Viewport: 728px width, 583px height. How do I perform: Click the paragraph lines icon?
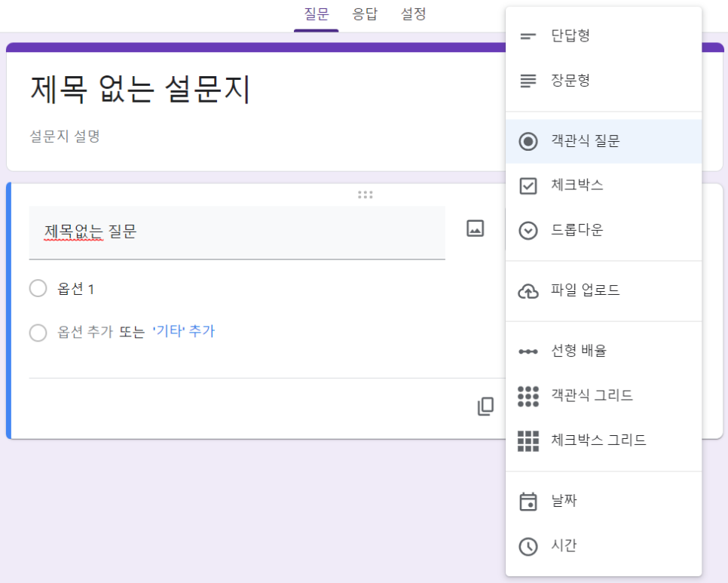[528, 81]
